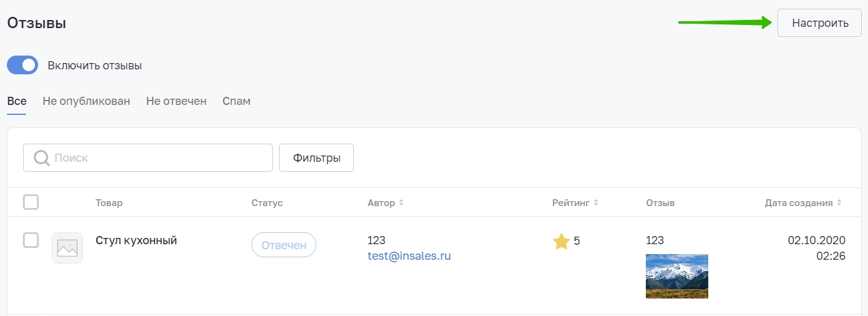Image resolution: width=868 pixels, height=316 pixels.
Task: Click the product image placeholder icon
Action: (x=67, y=248)
